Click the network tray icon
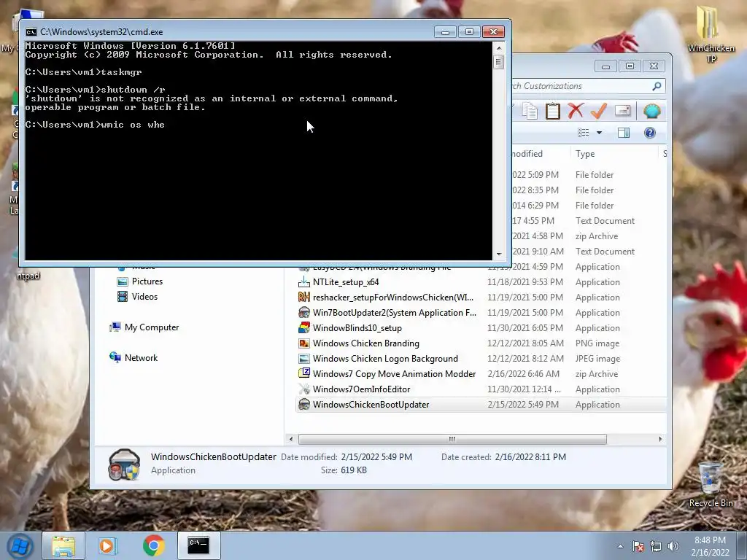This screenshot has width=747, height=560. tap(656, 546)
